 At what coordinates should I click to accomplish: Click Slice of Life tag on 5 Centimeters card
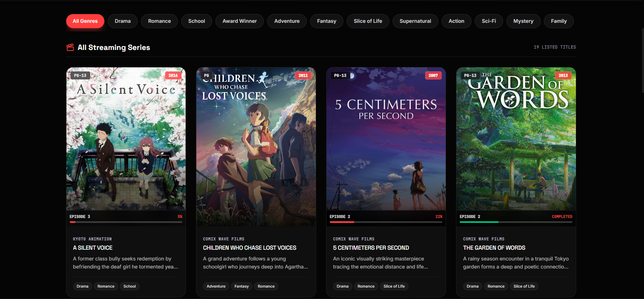click(394, 286)
